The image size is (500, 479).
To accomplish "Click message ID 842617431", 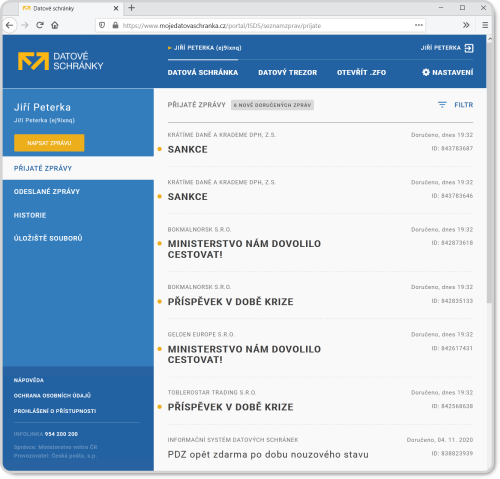I will click(x=452, y=348).
